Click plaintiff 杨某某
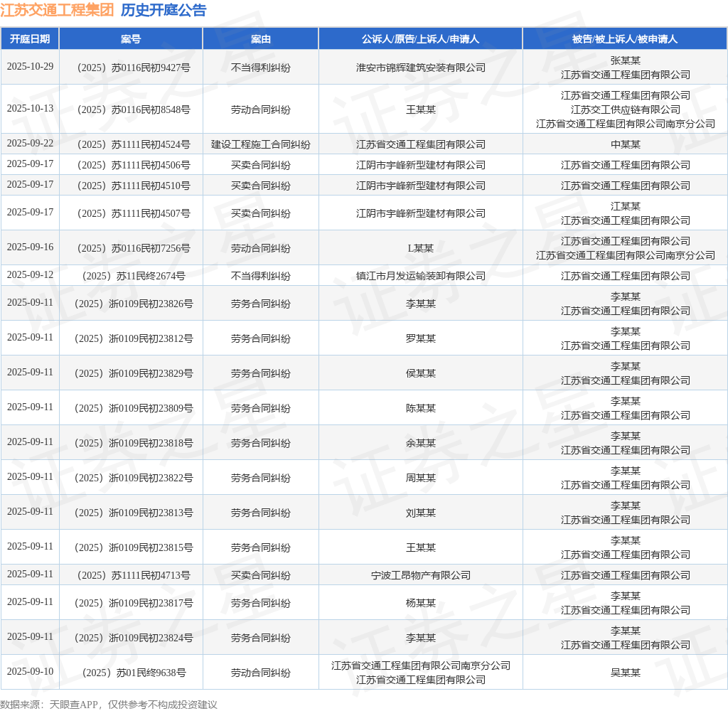 click(x=421, y=603)
